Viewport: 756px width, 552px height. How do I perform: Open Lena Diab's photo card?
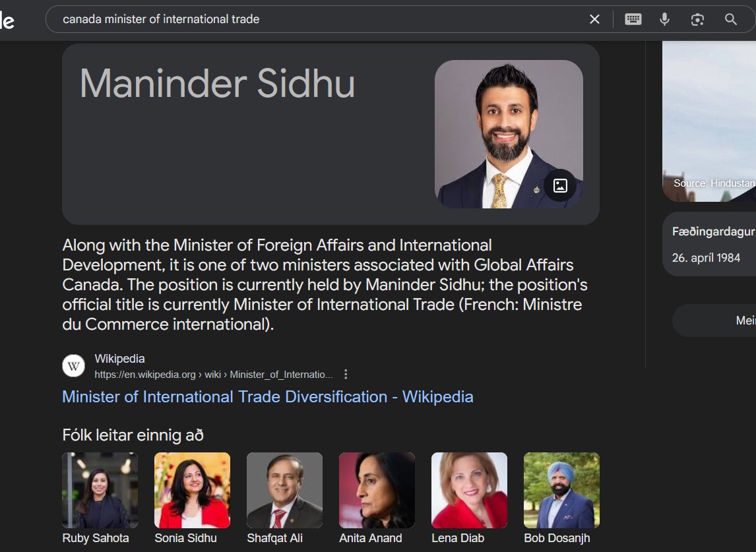[x=469, y=490]
